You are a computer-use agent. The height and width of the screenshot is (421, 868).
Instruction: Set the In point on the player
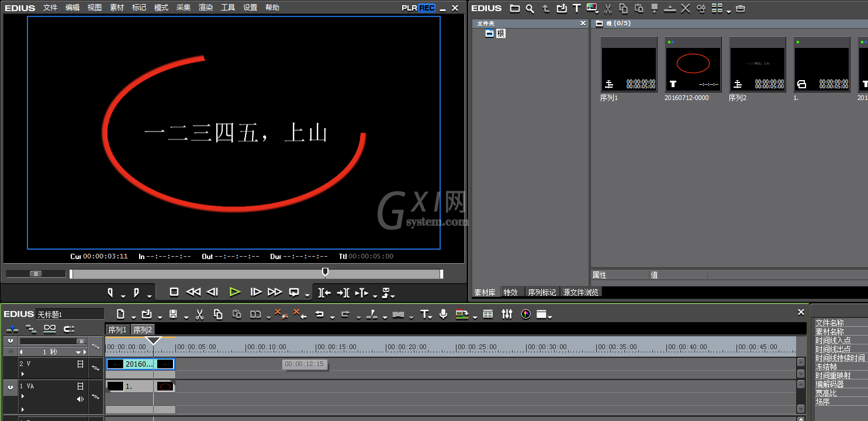click(110, 292)
